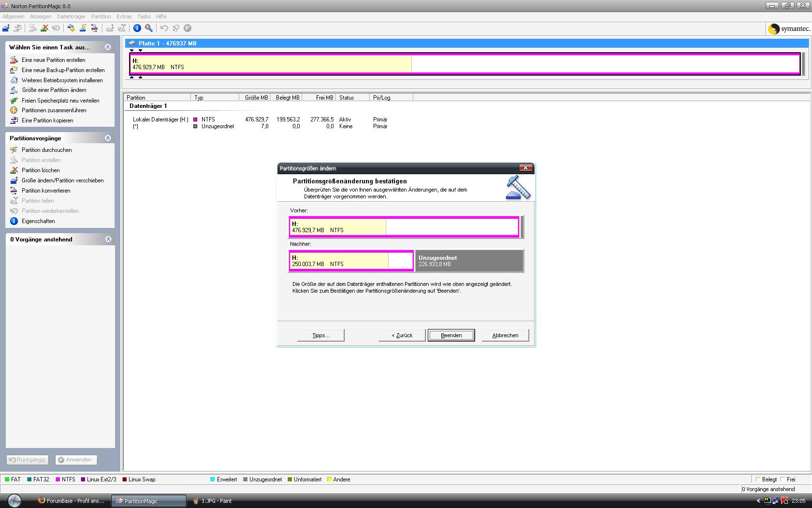Open the Hilfe menu
Screen dimensions: 812x508
[x=161, y=16]
